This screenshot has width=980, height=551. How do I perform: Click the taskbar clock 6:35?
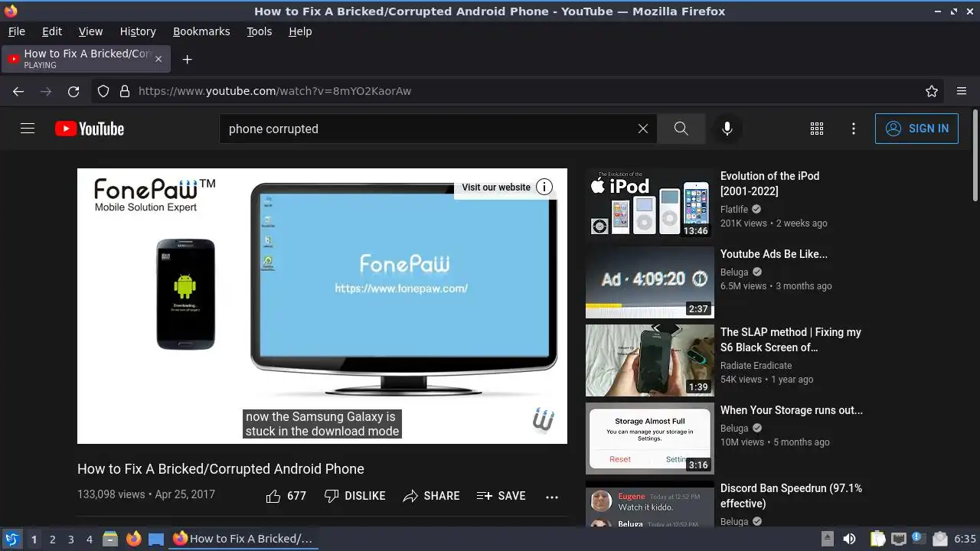(965, 539)
